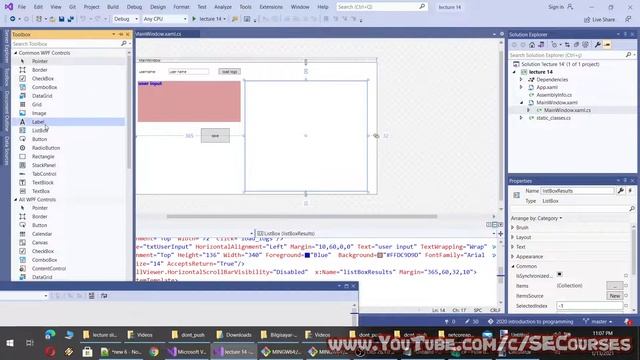
Task: Expand the static_classes.cs node
Action: pyautogui.click(x=521, y=118)
